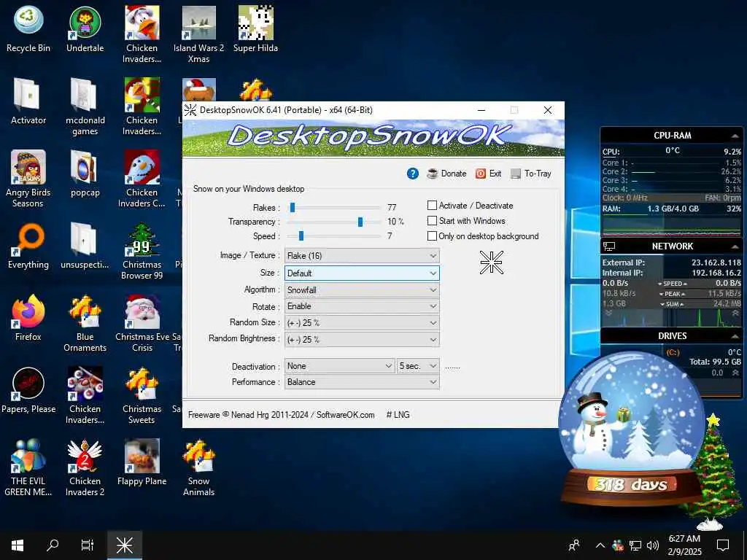Screen dimensions: 747x560
Task: Click the Transparency slider handle
Action: pyautogui.click(x=360, y=222)
